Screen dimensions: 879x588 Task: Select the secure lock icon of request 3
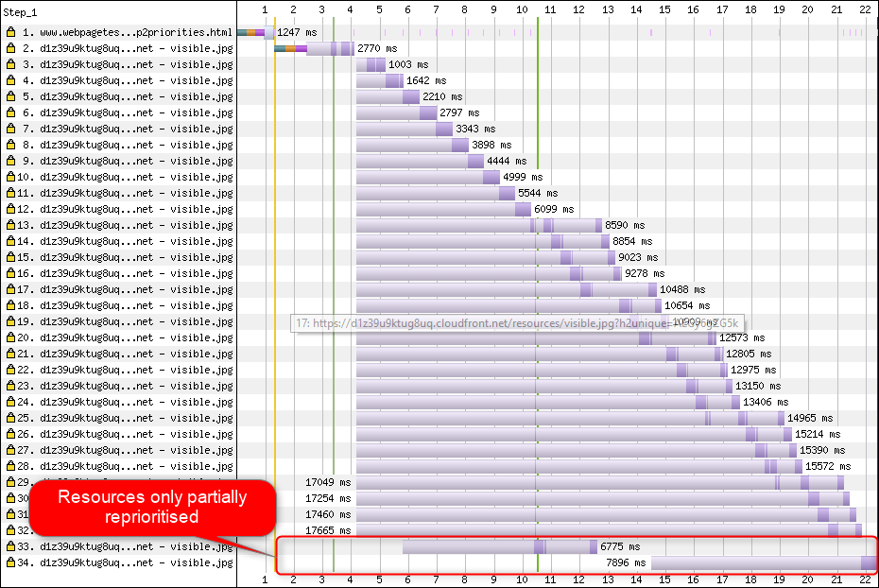[x=10, y=64]
